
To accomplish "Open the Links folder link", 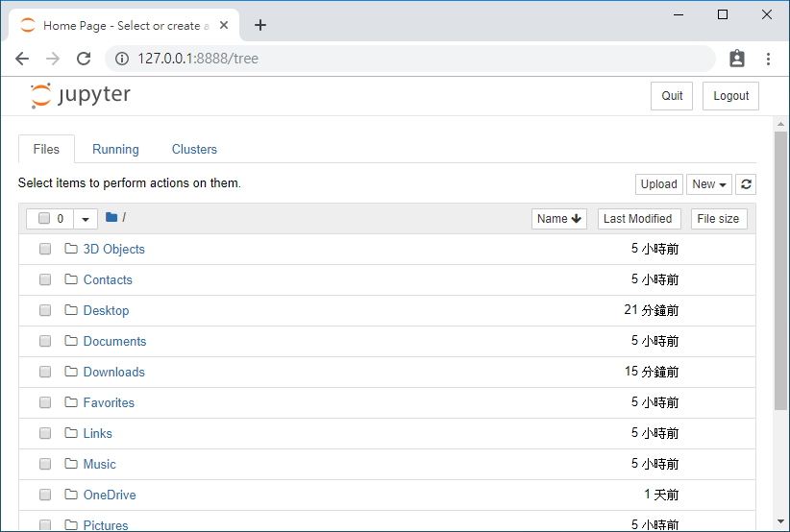I will tap(98, 433).
